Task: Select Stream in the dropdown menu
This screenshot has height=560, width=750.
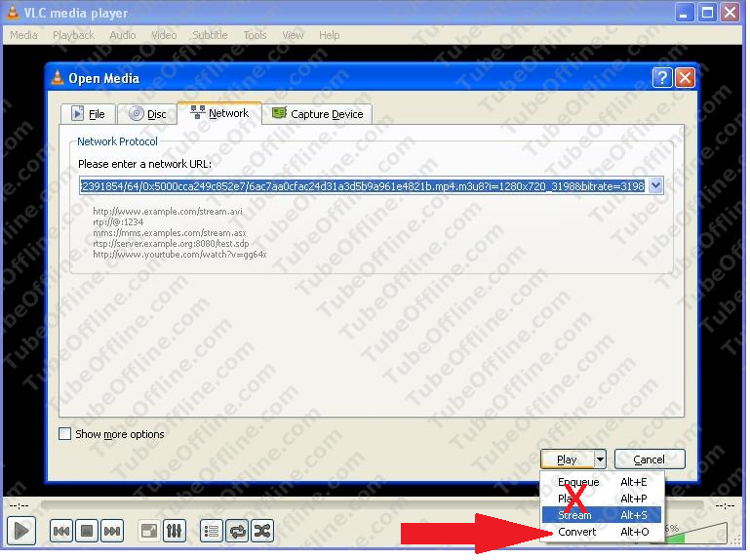Action: pyautogui.click(x=575, y=514)
